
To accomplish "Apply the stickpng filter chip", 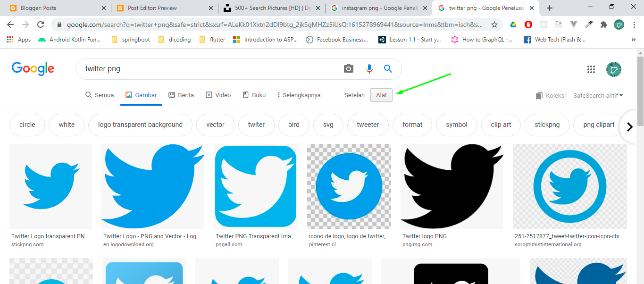I will pos(547,125).
